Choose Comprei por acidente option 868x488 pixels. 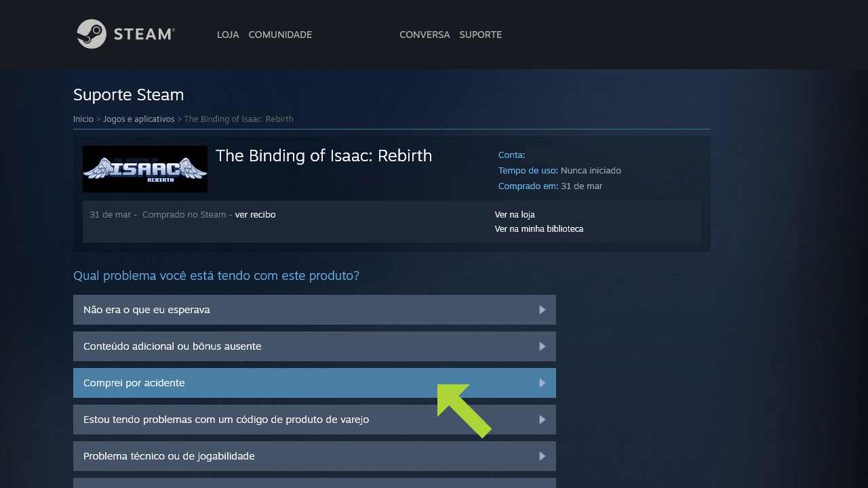[315, 383]
